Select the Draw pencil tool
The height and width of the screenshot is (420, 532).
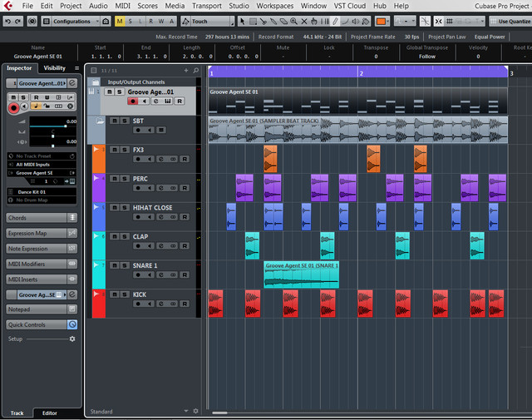(x=335, y=22)
